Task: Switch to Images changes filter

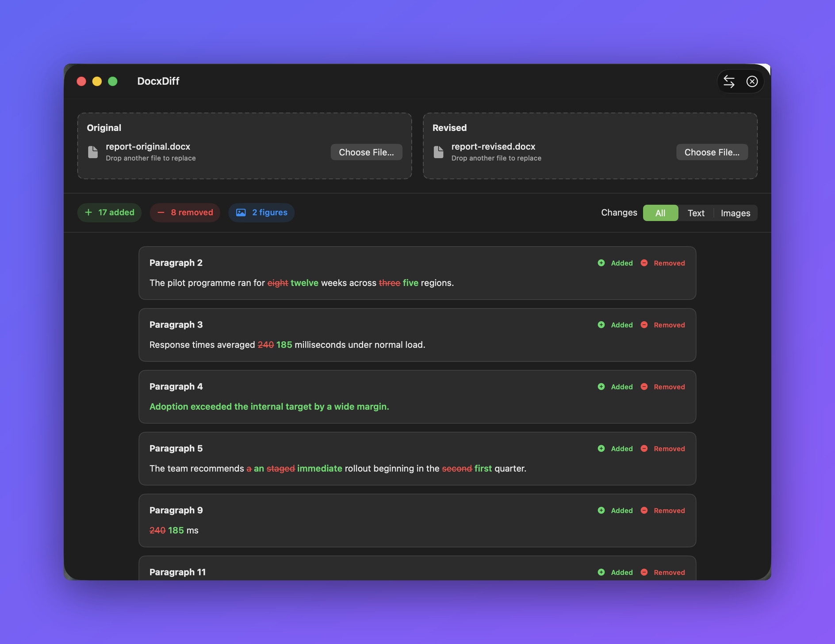Action: click(735, 213)
